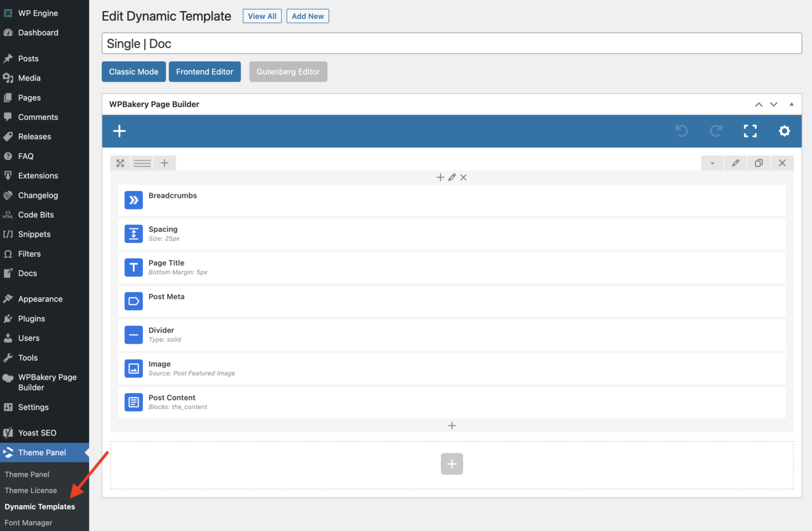The width and height of the screenshot is (812, 531).
Task: Open WPBakery page settings gear
Action: (x=785, y=131)
